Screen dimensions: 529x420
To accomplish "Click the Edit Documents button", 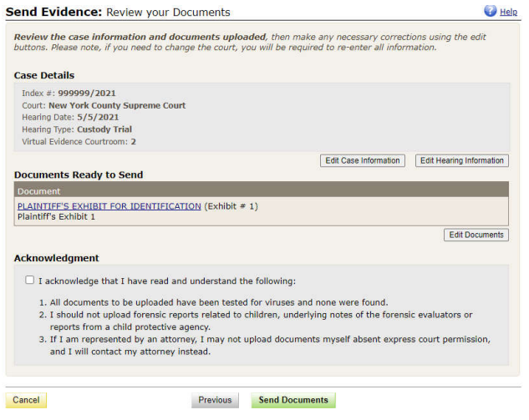I will tap(476, 235).
